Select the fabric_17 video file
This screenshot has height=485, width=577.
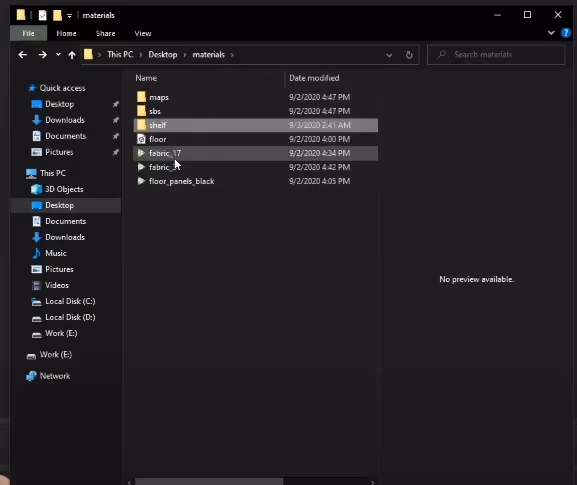click(x=255, y=153)
